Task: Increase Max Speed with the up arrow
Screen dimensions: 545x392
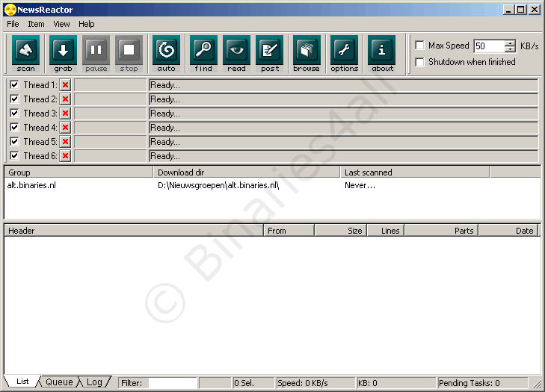Action: (510, 43)
